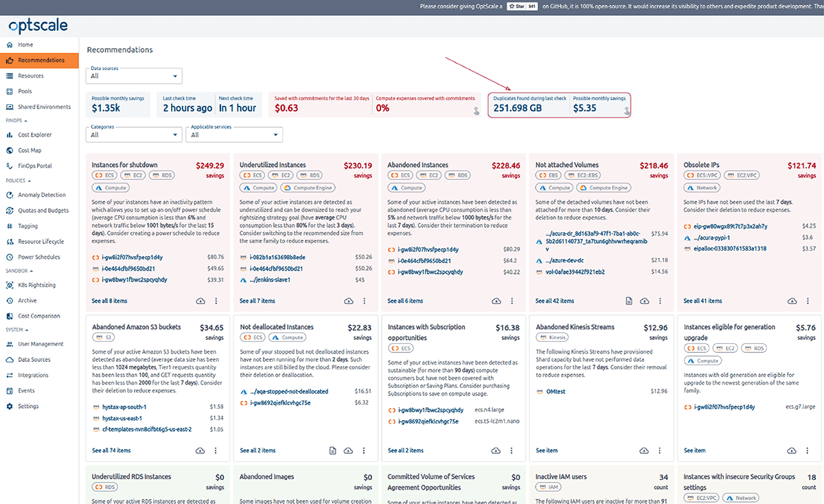Screen dimensions: 824x504
Task: Click See all 42 items link
Action: 555,301
